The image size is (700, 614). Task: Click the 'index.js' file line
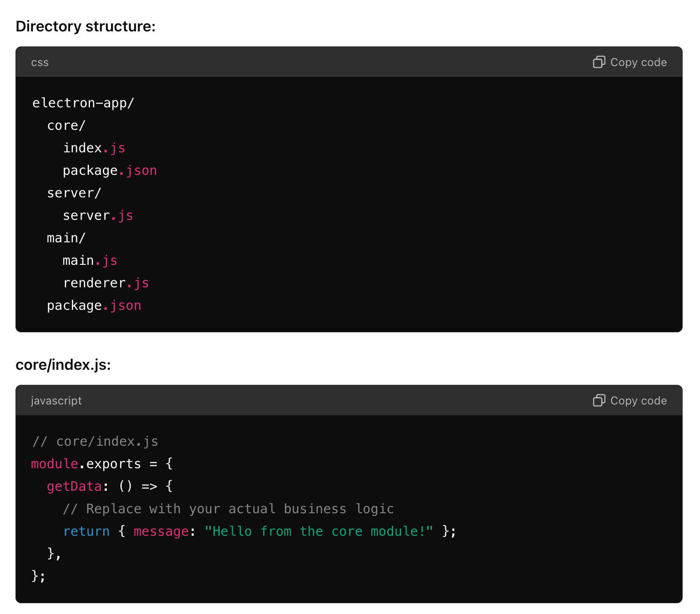[94, 148]
